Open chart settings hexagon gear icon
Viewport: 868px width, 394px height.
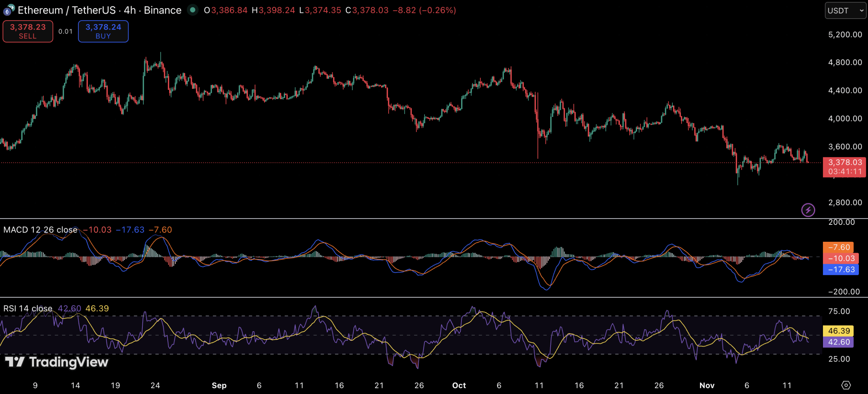click(846, 385)
